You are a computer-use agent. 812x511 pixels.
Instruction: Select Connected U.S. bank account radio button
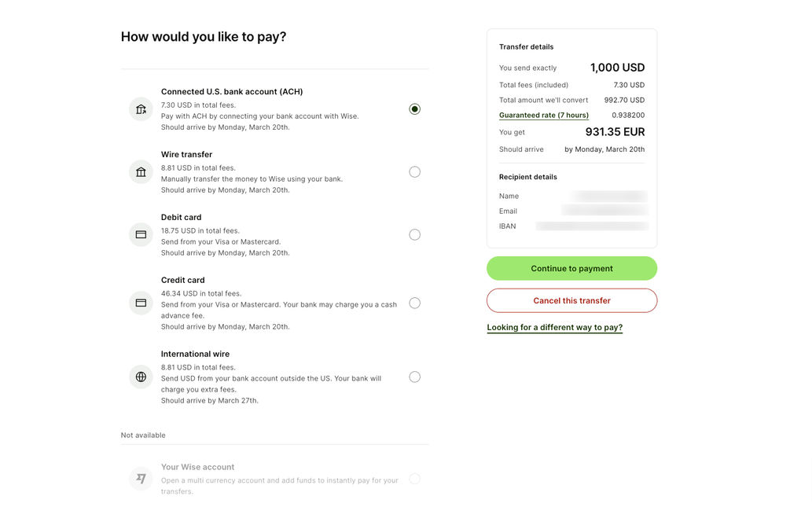coord(414,109)
